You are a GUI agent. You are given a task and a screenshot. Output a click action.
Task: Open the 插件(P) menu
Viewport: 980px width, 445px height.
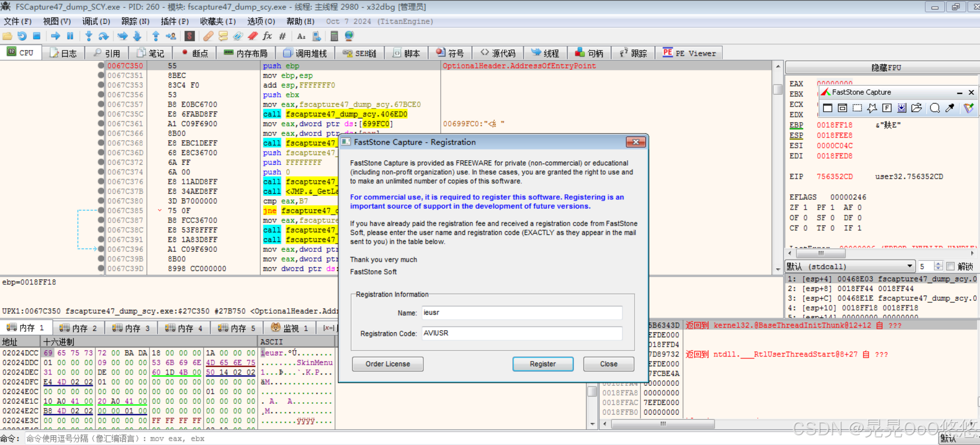[x=175, y=21]
